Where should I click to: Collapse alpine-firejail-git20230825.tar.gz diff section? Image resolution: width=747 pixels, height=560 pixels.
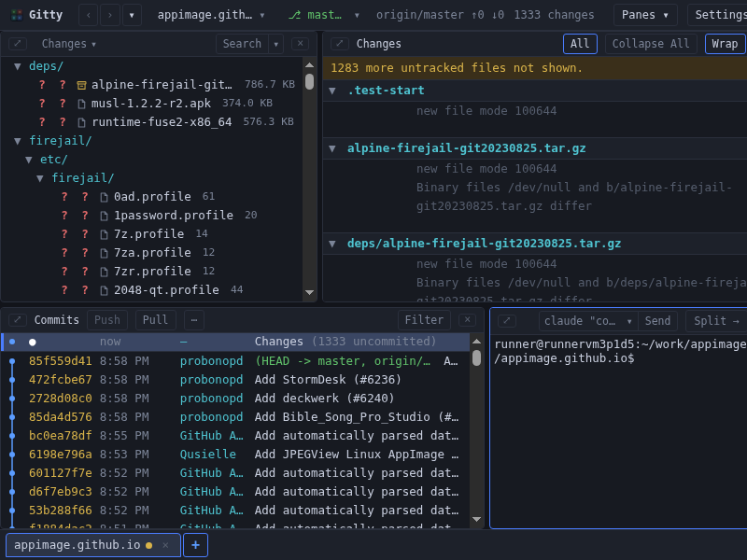(332, 148)
